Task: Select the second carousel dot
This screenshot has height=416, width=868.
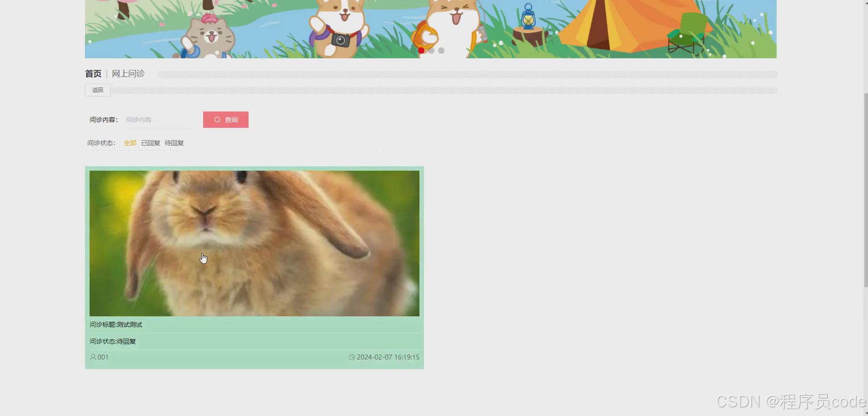Action: (431, 50)
